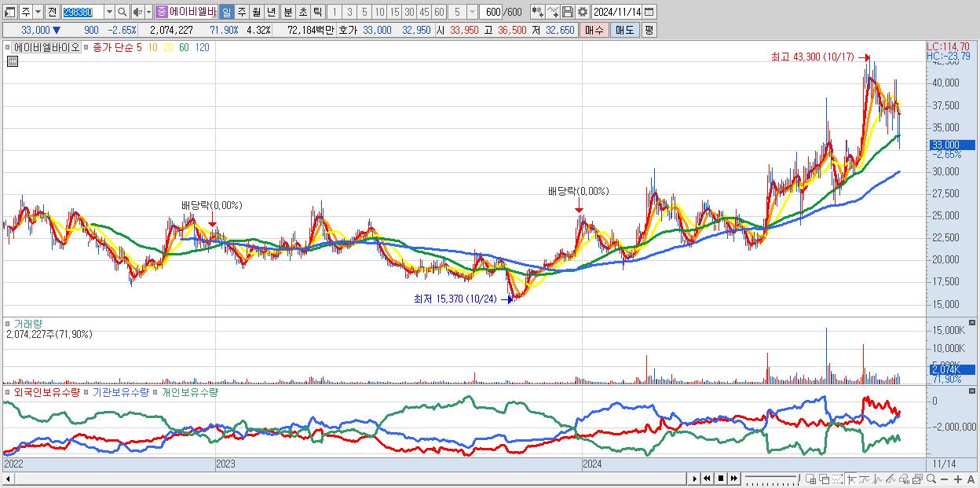Click the A text tool icon
This screenshot has width=980, height=488.
[x=971, y=479]
